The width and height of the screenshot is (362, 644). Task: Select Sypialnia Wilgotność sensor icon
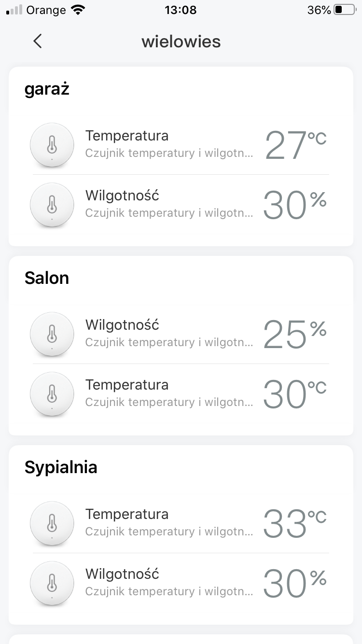point(52,583)
